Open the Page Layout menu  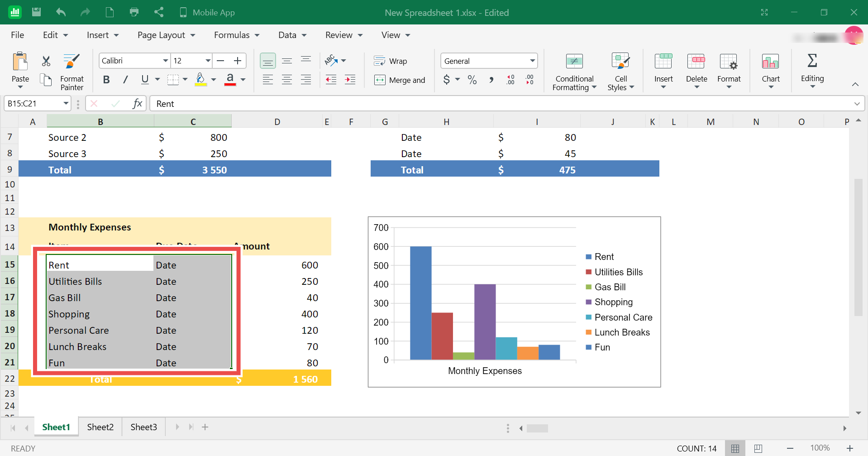click(166, 35)
